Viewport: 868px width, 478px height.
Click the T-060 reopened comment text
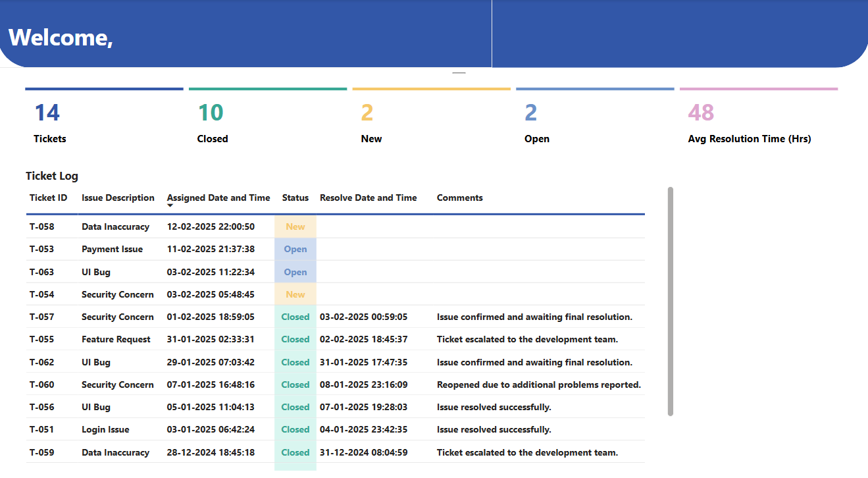point(538,385)
